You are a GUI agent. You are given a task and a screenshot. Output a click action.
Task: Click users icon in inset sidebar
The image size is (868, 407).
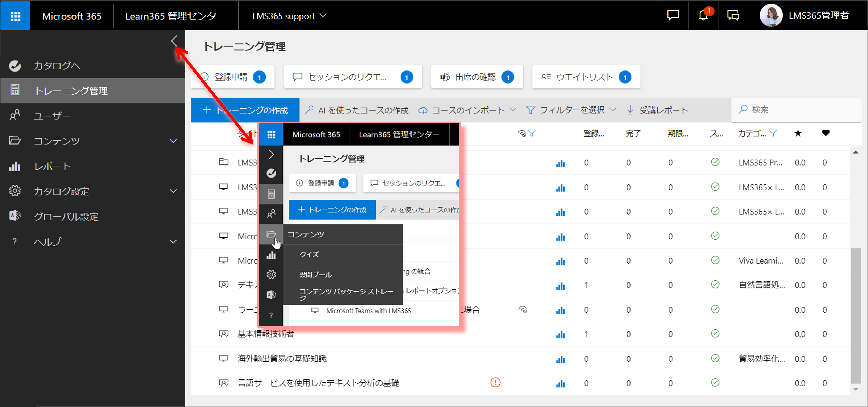[x=271, y=214]
